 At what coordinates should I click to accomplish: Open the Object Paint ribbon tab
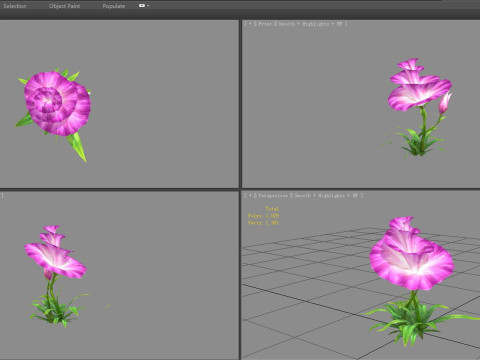click(64, 6)
